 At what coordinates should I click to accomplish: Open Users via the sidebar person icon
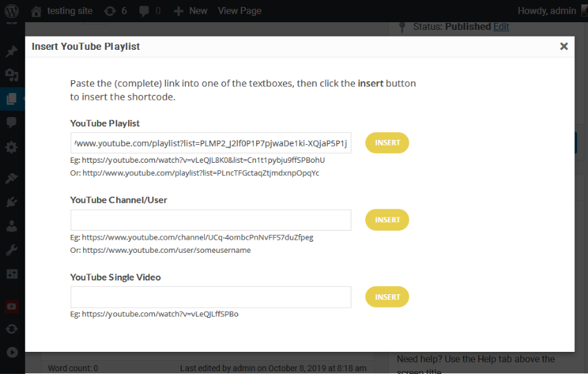tap(12, 226)
